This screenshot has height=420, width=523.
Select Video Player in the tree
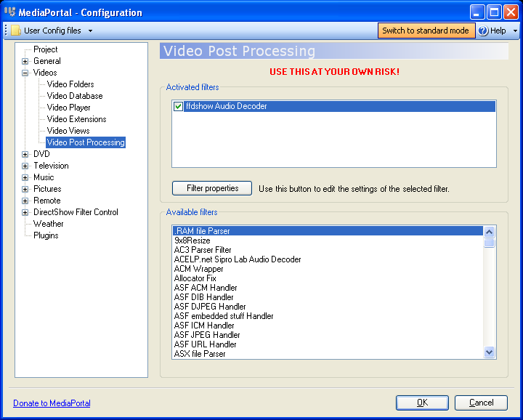pos(69,108)
